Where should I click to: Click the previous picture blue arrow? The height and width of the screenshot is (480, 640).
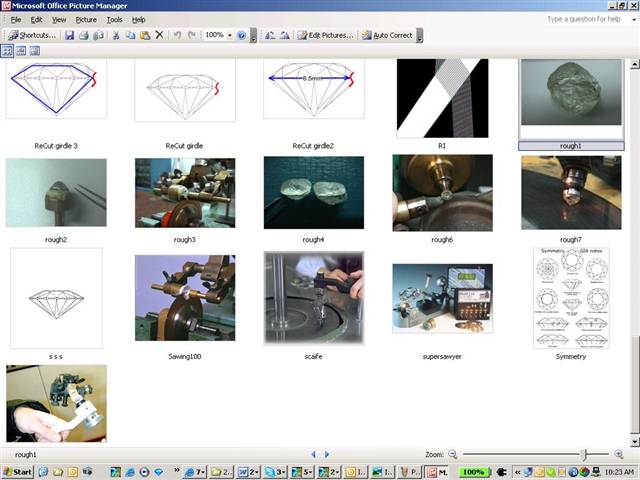point(313,454)
